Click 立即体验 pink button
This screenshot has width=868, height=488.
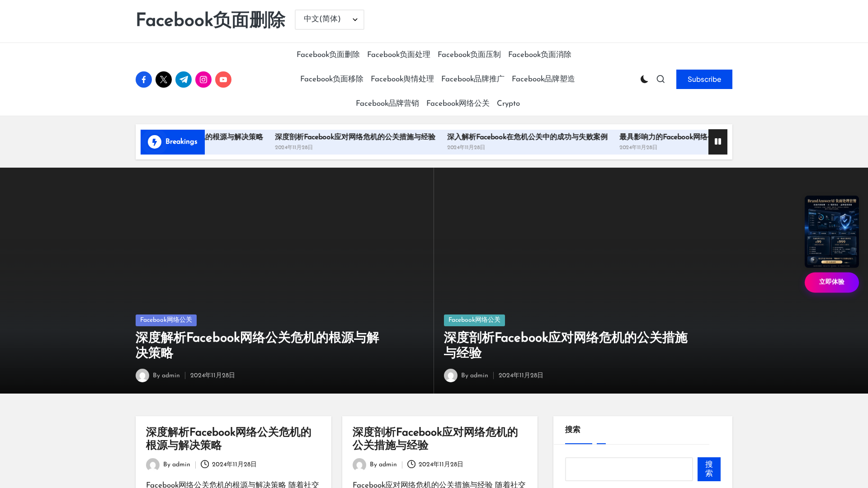pos(832,282)
